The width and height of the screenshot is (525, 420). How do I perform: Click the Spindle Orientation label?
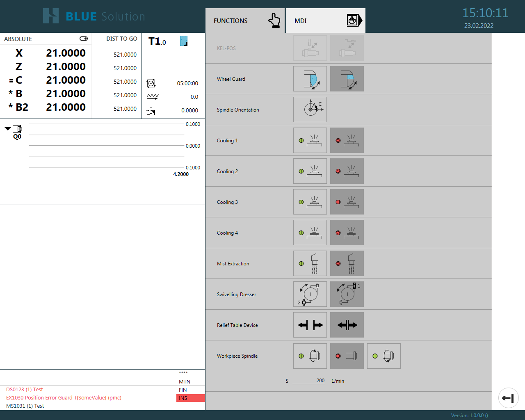coord(238,110)
